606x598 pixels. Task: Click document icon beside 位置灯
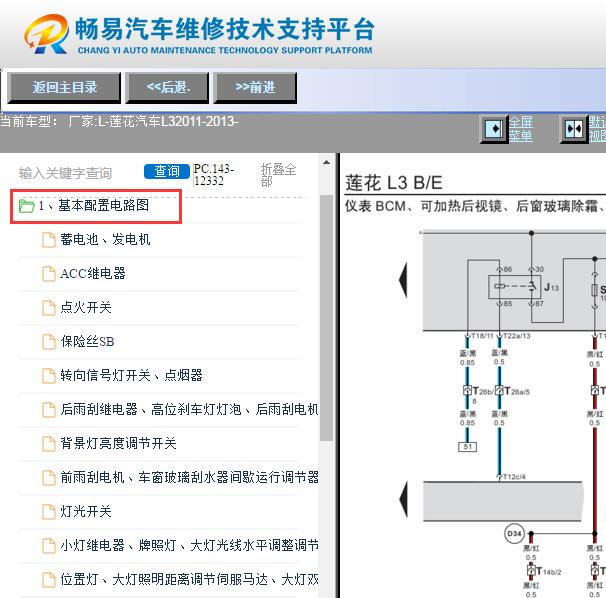pos(49,579)
